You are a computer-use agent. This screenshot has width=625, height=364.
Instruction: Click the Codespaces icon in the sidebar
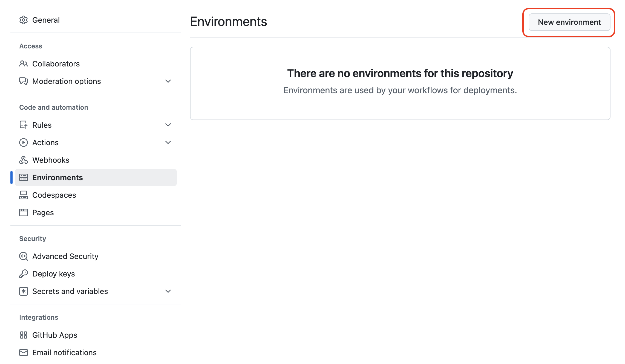tap(24, 195)
